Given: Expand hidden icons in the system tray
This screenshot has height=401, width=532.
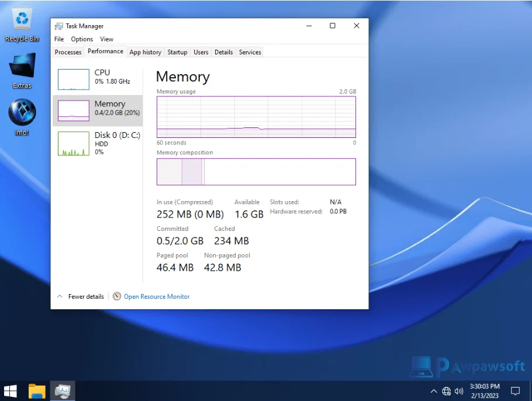Looking at the screenshot, I should [434, 391].
